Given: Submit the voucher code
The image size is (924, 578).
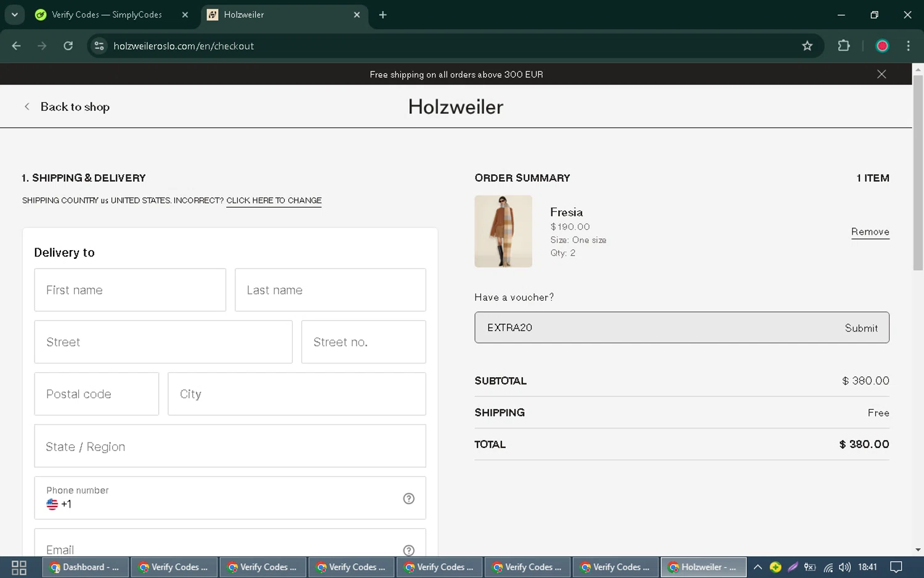Looking at the screenshot, I should pyautogui.click(x=861, y=328).
